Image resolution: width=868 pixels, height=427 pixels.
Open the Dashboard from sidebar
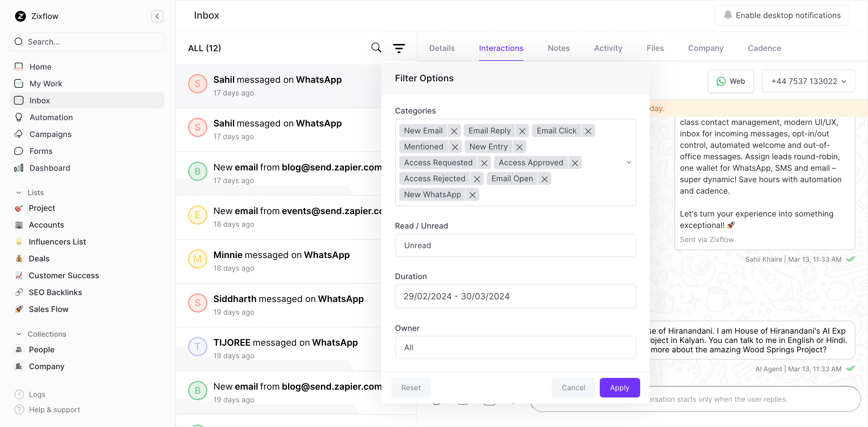pyautogui.click(x=50, y=168)
